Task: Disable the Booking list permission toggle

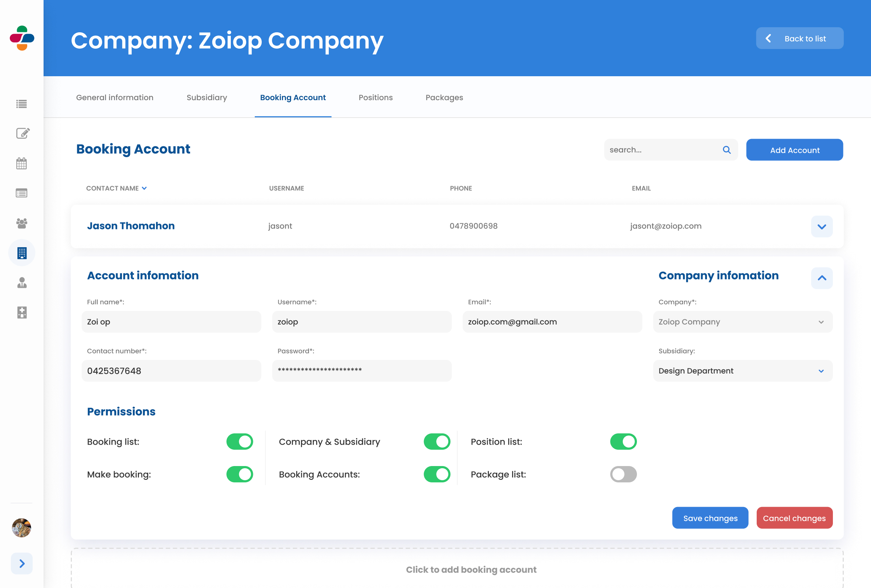Action: pos(240,441)
